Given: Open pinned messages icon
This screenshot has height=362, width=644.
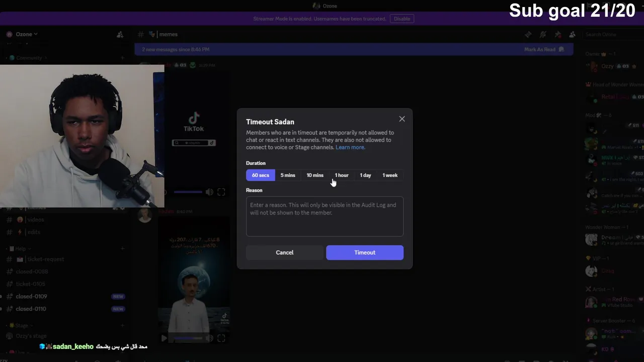Looking at the screenshot, I should point(558,34).
